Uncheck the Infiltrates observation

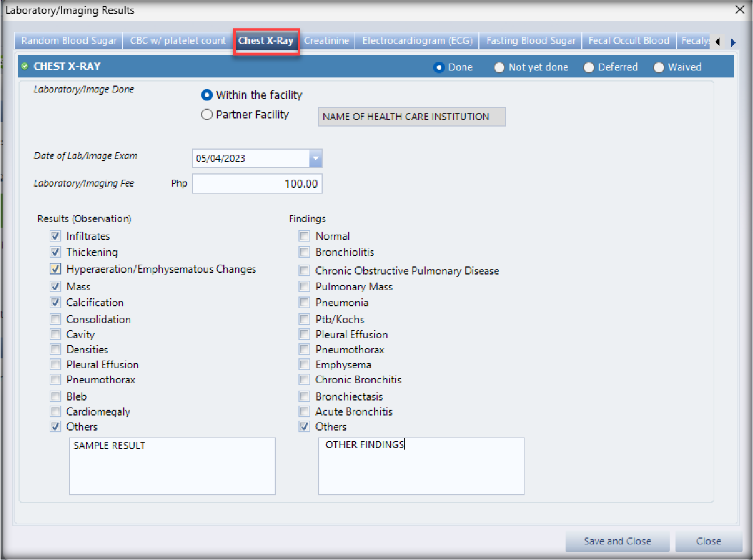point(56,236)
